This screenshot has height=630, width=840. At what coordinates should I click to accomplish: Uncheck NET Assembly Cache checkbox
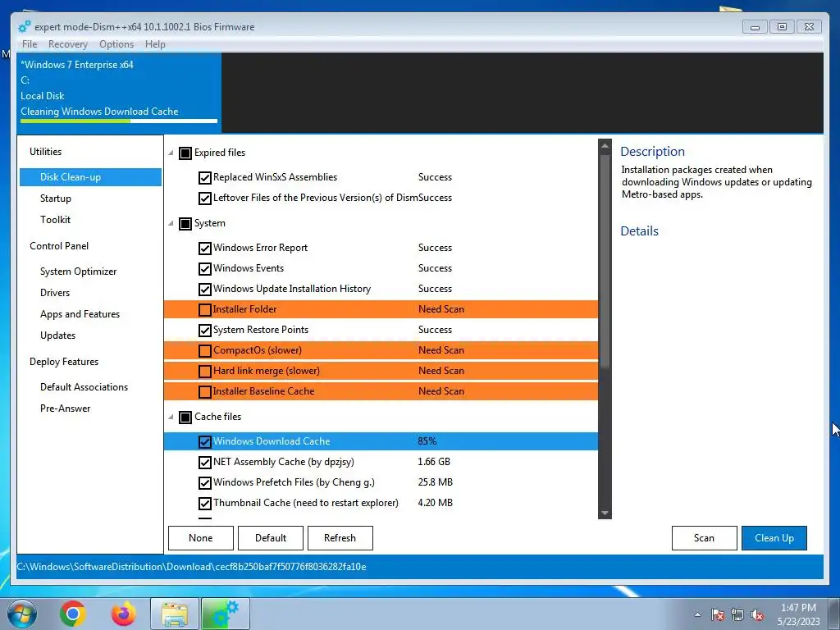[x=204, y=463]
